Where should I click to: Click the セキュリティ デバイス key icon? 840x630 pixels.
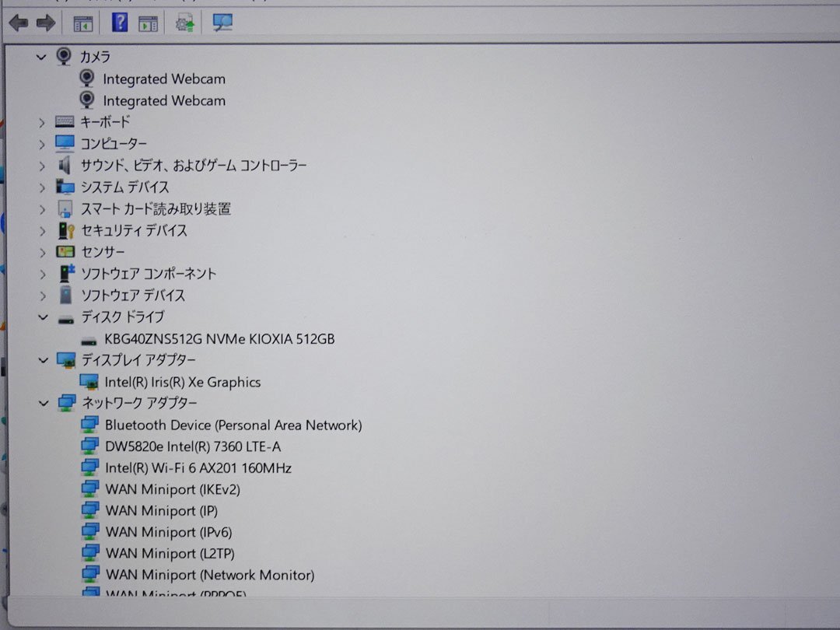point(66,230)
